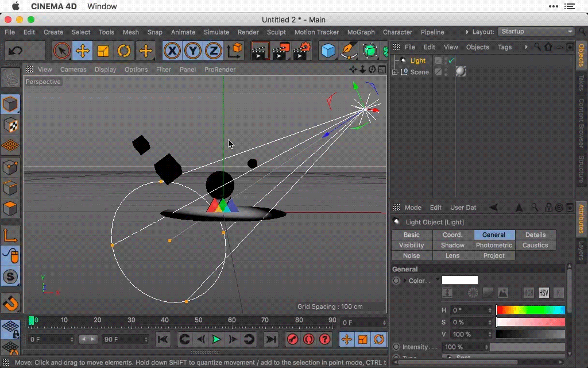The height and width of the screenshot is (368, 588).
Task: Click the Details tab button
Action: tap(535, 235)
